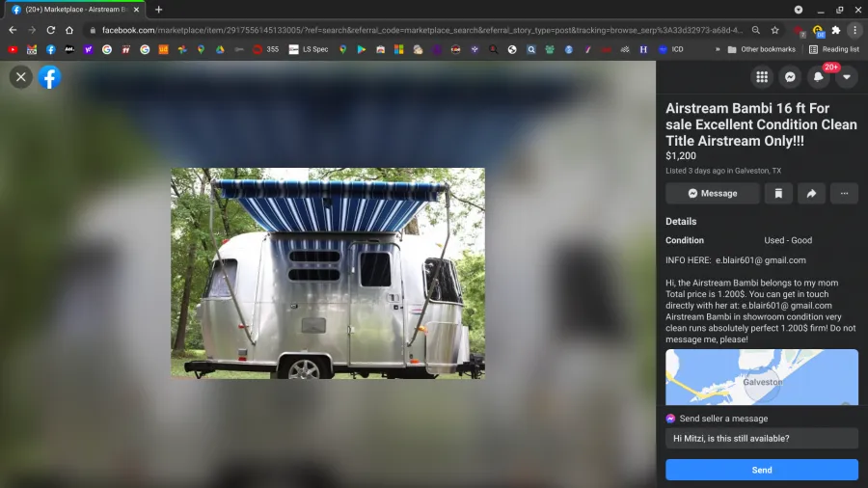
Task: Expand the account dropdown arrow
Action: (x=847, y=77)
